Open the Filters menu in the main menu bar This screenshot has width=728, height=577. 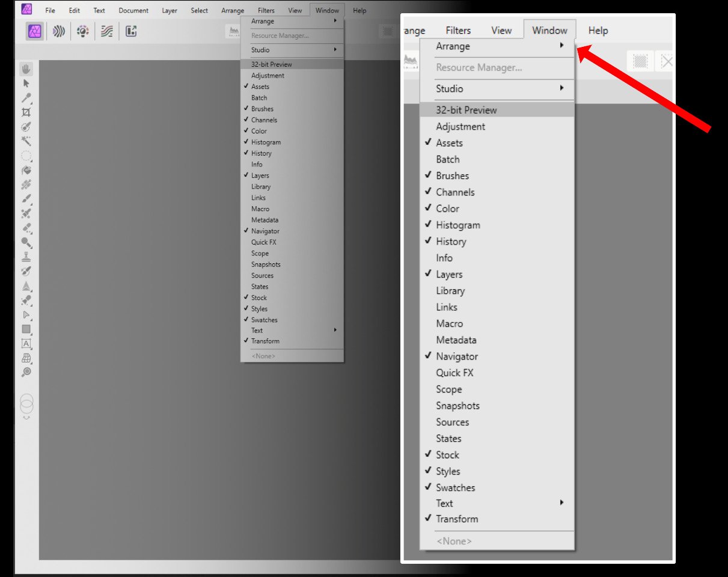click(266, 10)
